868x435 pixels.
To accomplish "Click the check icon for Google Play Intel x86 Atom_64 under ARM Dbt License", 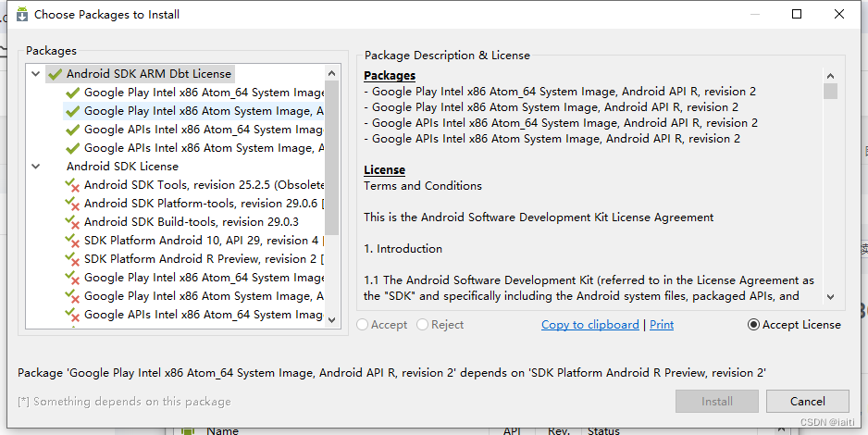I will click(x=72, y=93).
